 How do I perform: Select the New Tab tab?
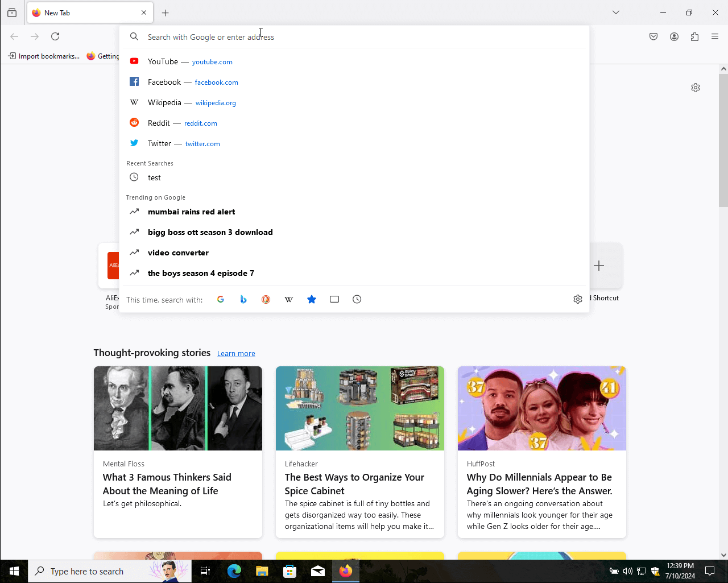(90, 13)
